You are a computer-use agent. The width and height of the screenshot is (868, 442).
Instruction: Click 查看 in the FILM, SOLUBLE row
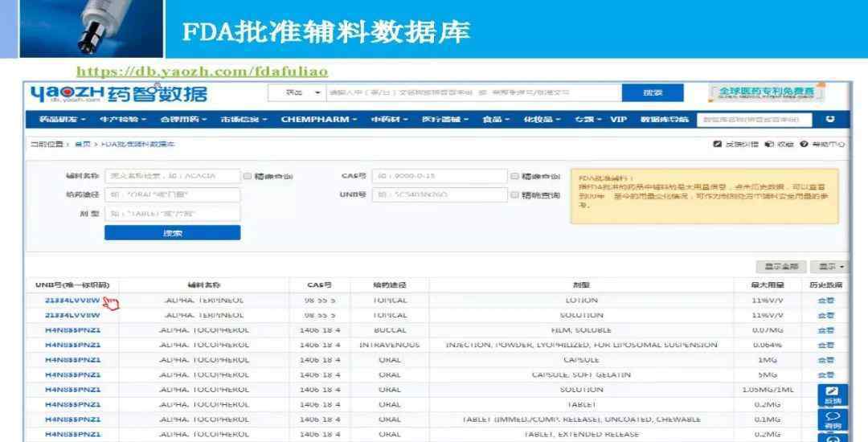pyautogui.click(x=825, y=329)
